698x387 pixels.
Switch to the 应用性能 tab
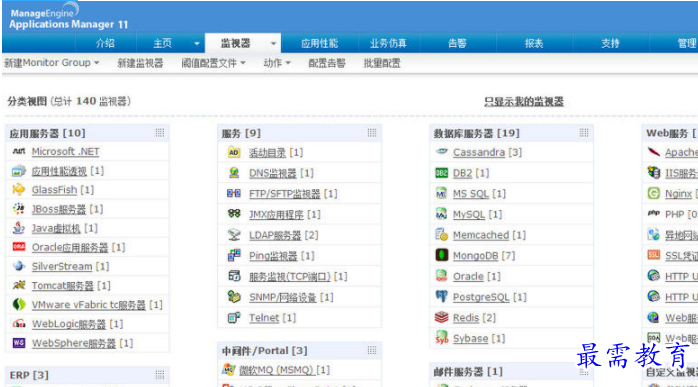320,43
